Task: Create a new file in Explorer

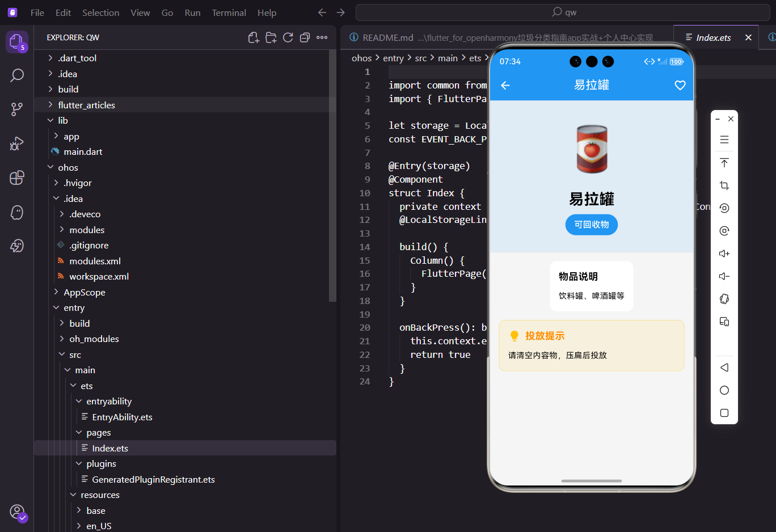Action: pyautogui.click(x=254, y=37)
